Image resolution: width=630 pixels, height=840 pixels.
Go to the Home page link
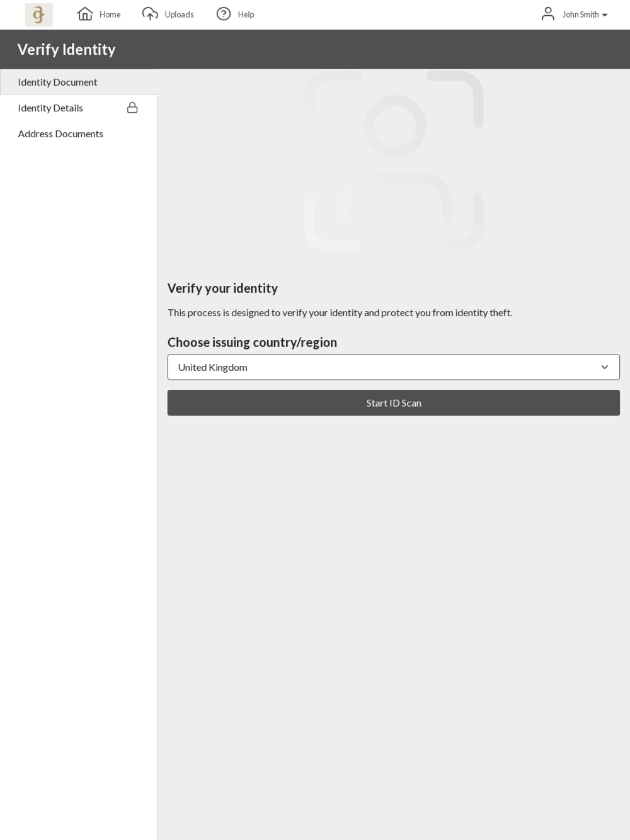tap(110, 14)
